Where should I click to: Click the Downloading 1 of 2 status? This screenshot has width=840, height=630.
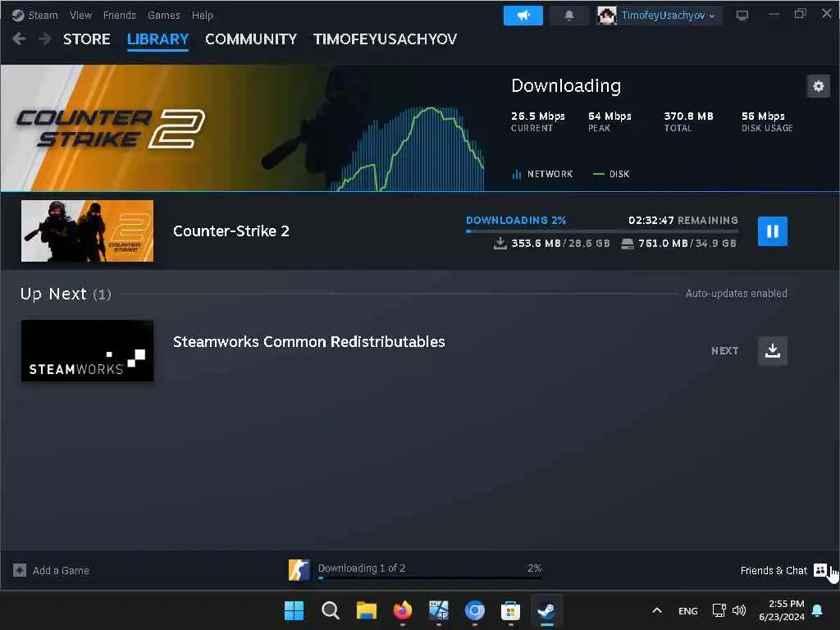click(x=362, y=568)
